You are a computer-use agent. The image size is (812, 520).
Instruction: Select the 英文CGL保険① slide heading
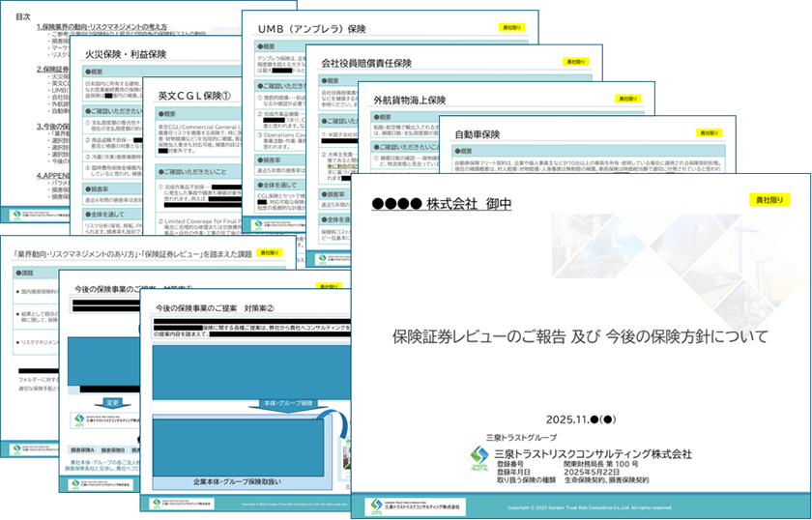[193, 97]
